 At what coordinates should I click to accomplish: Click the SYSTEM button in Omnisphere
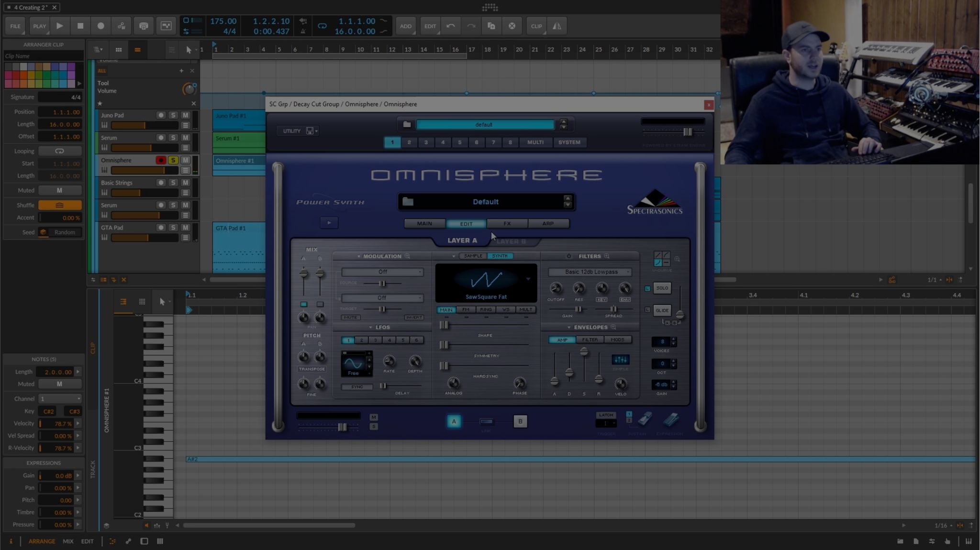(569, 142)
